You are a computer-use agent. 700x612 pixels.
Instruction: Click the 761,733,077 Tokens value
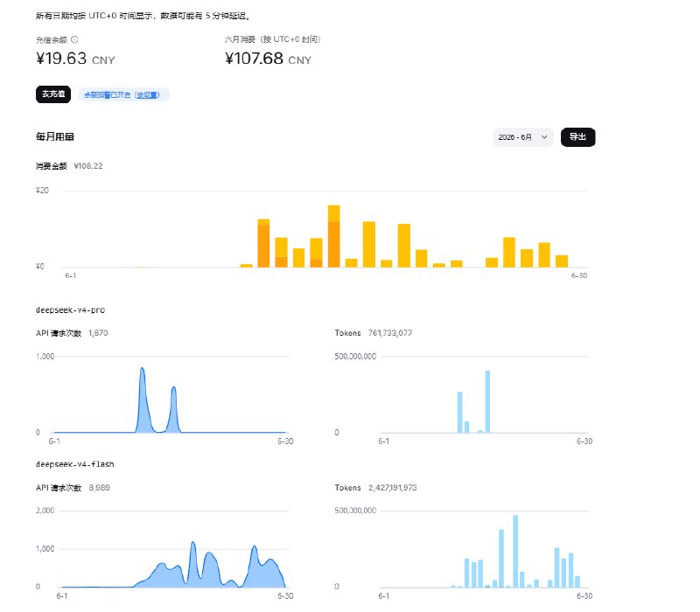point(390,333)
